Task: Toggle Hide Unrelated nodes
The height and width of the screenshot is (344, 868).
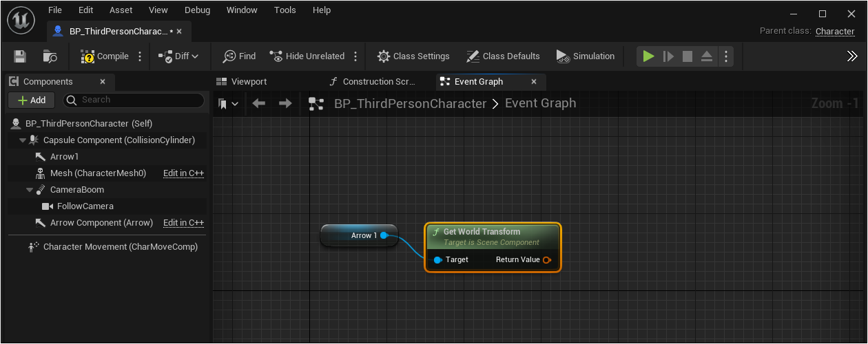Action: pyautogui.click(x=307, y=56)
